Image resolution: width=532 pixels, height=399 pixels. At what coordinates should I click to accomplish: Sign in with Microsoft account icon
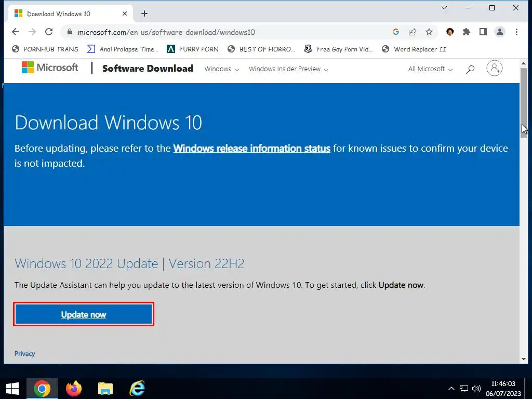tap(495, 68)
